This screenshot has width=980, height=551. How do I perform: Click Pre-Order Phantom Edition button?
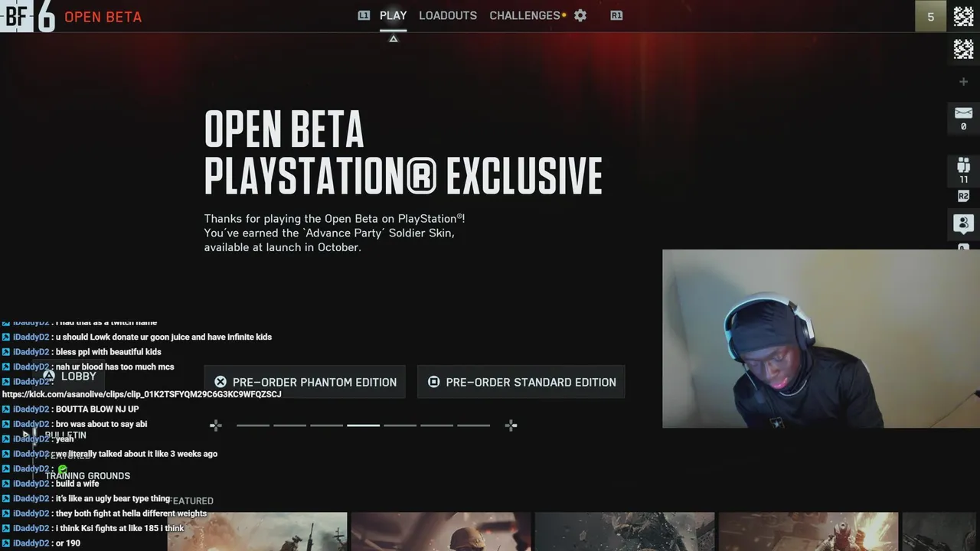tap(305, 382)
